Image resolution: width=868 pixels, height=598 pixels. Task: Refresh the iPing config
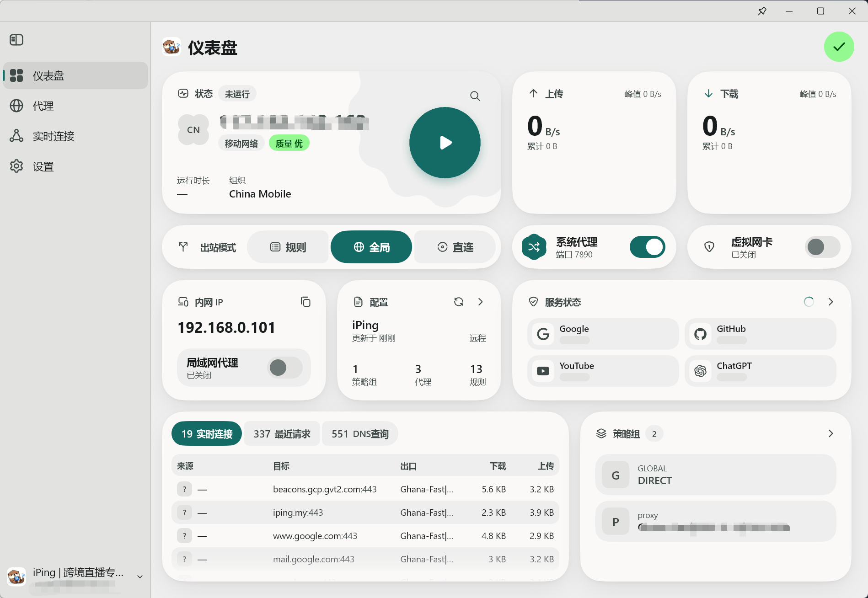[459, 302]
